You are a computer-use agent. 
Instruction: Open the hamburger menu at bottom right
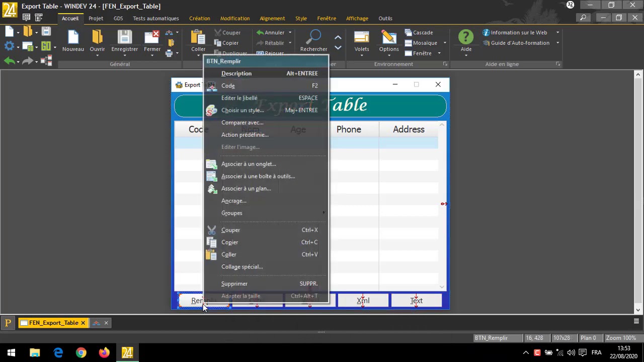636,321
